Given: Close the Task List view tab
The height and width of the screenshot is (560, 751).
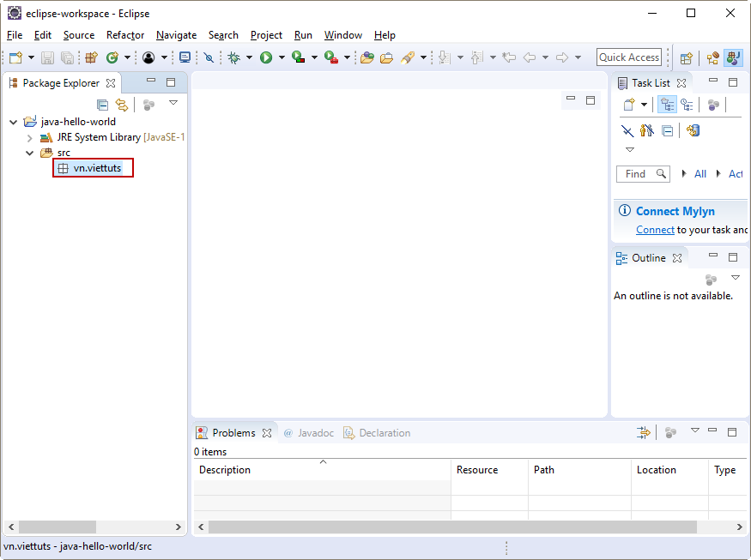Looking at the screenshot, I should pyautogui.click(x=681, y=83).
